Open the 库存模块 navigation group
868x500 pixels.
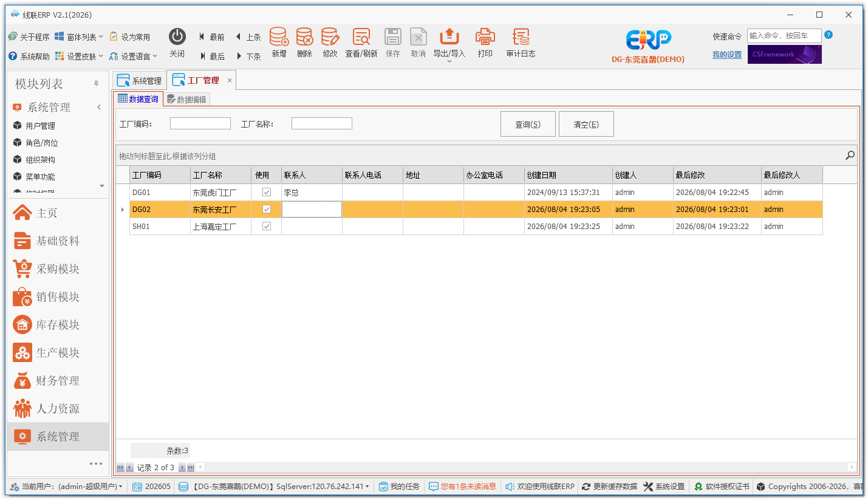pos(58,325)
